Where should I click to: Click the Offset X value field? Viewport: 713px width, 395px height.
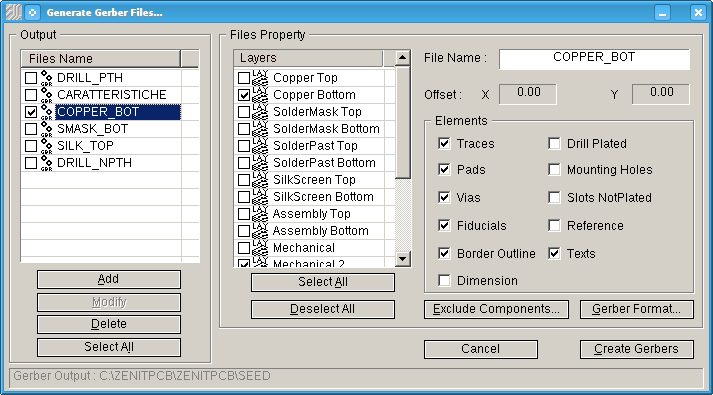click(x=527, y=94)
